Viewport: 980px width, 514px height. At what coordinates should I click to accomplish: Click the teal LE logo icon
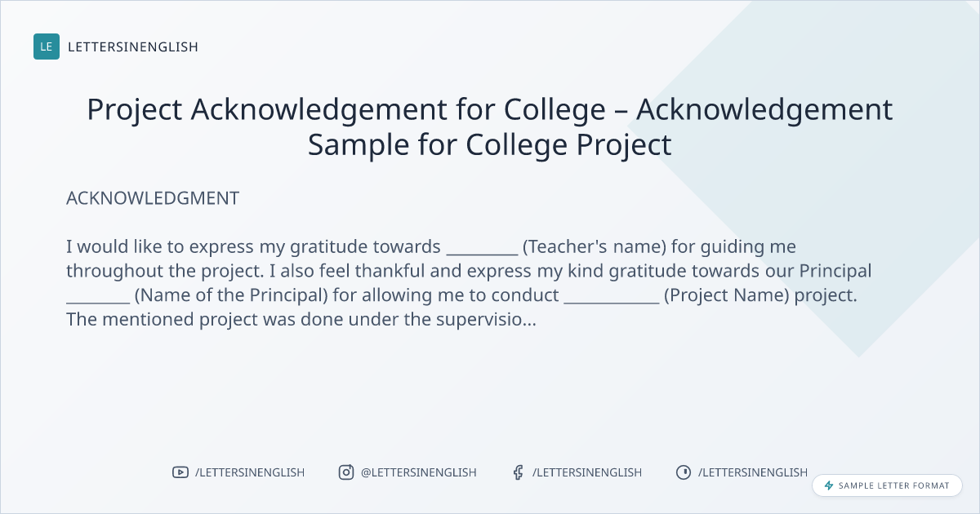(x=47, y=47)
